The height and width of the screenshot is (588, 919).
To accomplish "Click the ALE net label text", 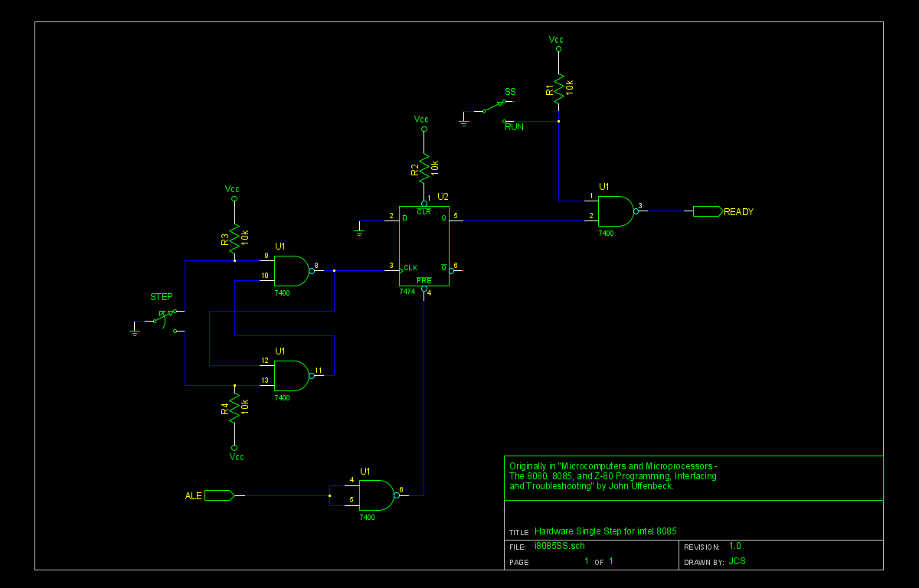I will (193, 496).
